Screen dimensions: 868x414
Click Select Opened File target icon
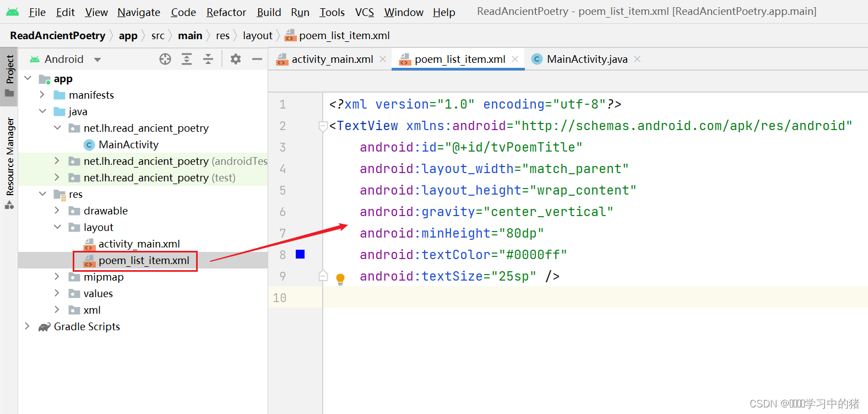tap(165, 59)
